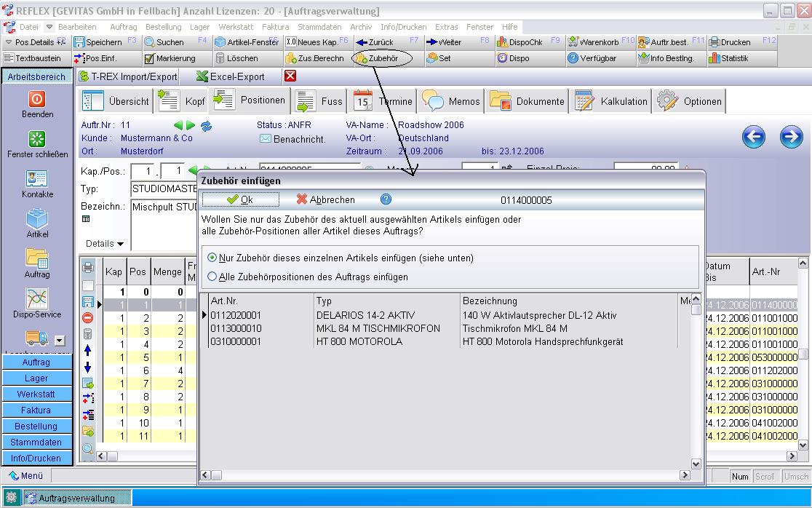This screenshot has height=508, width=812.
Task: Switch to the Kalkulation tab
Action: coord(612,101)
